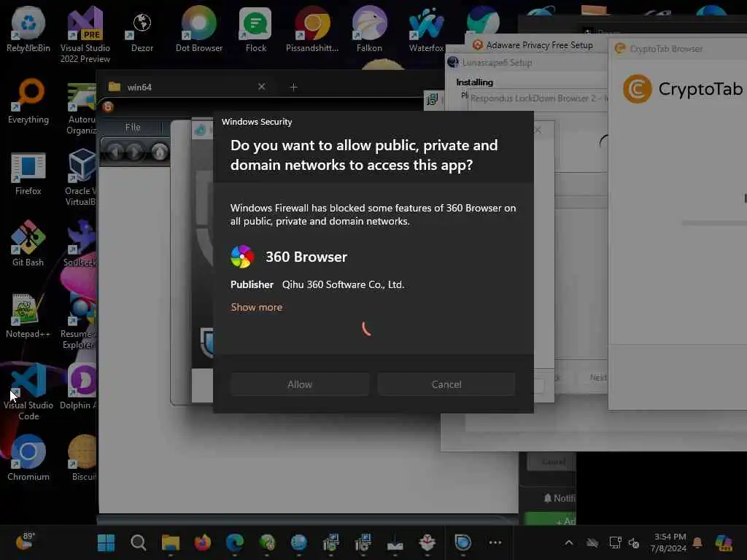Open the Pissandshitt... desktop shortcut

click(312, 28)
